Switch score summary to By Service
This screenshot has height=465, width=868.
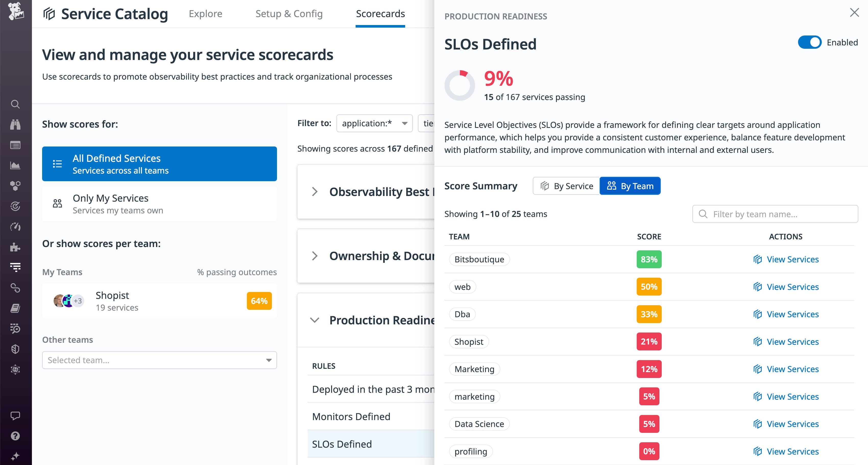[565, 186]
